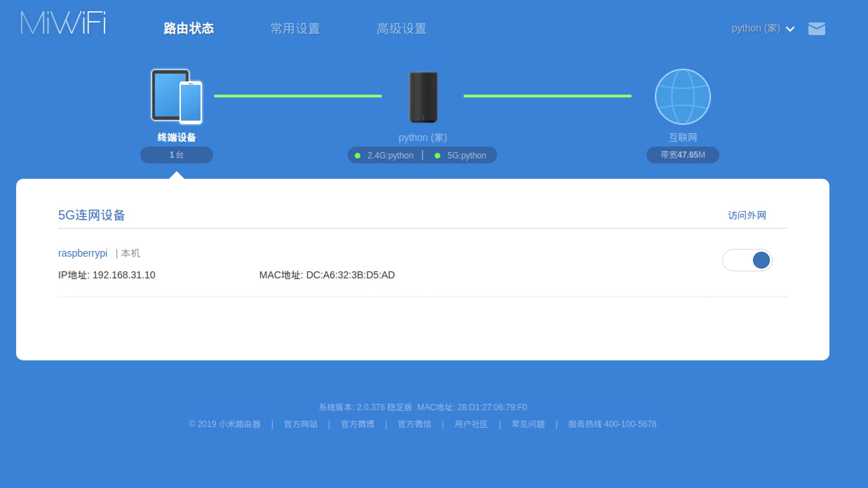The width and height of the screenshot is (868, 488).
Task: Click the 5G:python network label
Action: pyautogui.click(x=467, y=155)
